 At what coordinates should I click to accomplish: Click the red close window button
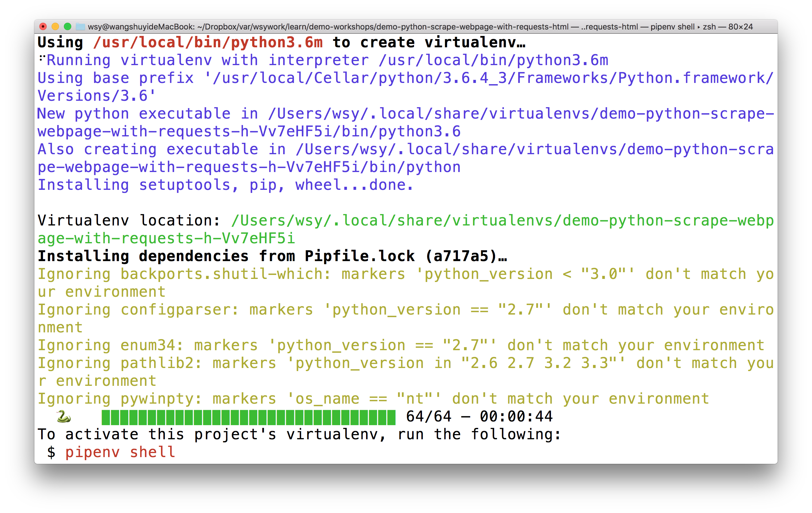[x=43, y=26]
